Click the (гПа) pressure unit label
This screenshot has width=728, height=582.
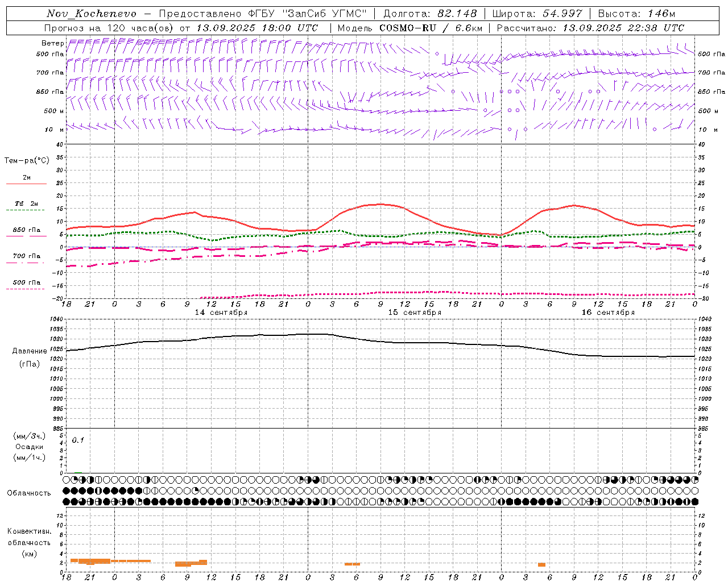30,364
